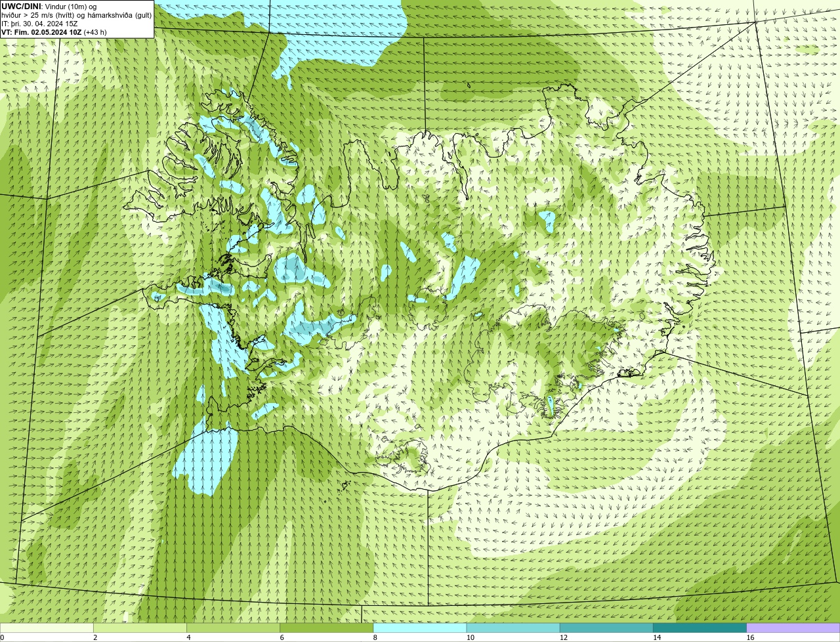Click the "hviður > 25 m/s (hvítt)" description line
840x642 pixels.
(x=76, y=15)
